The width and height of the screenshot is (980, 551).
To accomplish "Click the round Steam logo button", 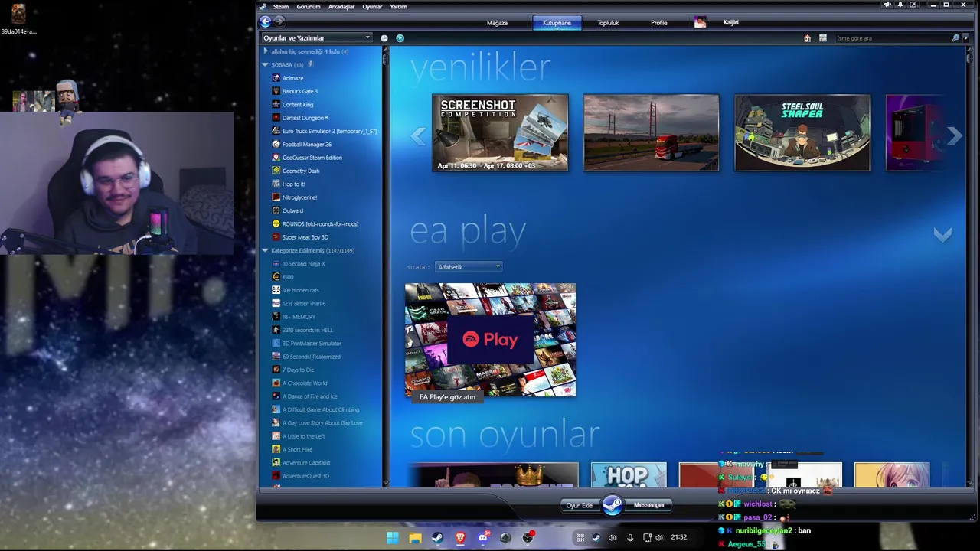I will (612, 505).
